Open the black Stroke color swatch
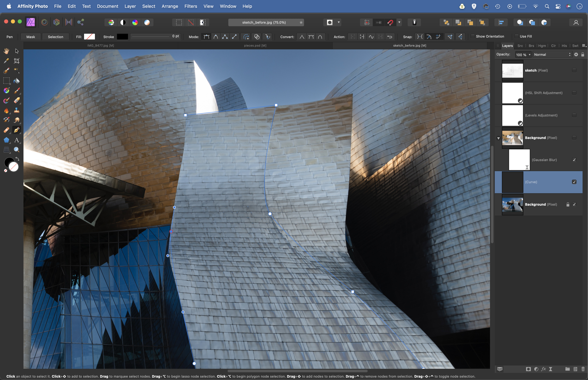The image size is (588, 380). click(122, 37)
